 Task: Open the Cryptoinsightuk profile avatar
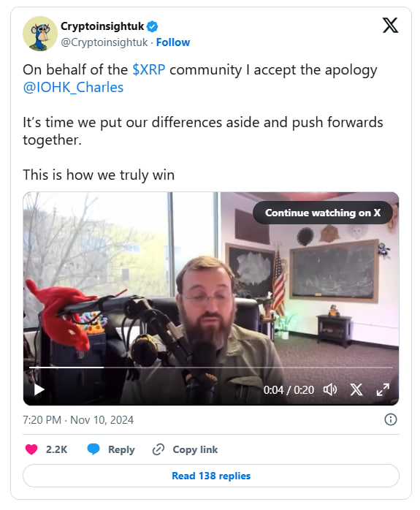pos(40,34)
